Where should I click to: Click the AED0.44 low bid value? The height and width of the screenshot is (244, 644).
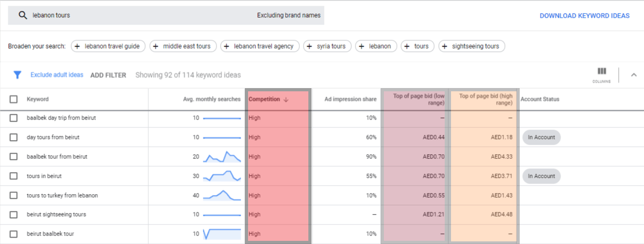(x=434, y=137)
